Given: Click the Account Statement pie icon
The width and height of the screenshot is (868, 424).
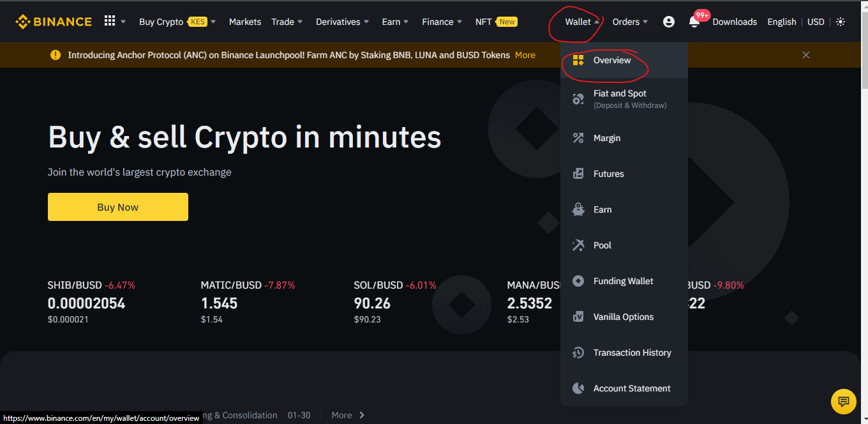Looking at the screenshot, I should pyautogui.click(x=578, y=388).
